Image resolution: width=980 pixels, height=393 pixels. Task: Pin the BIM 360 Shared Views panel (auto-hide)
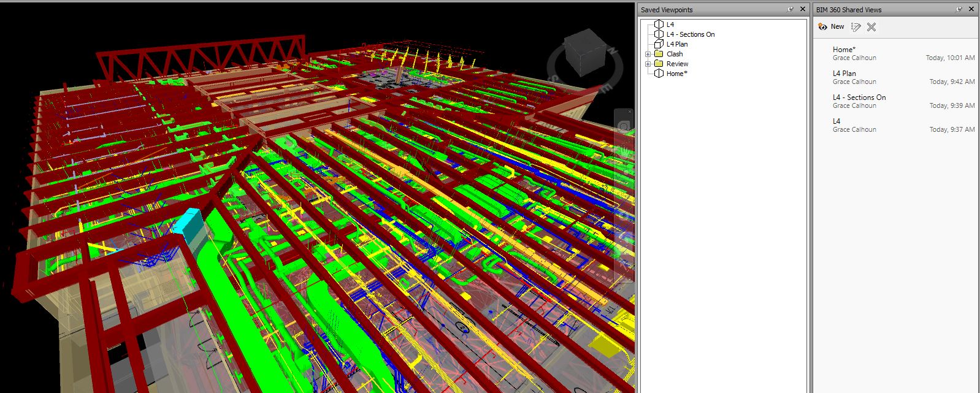[x=959, y=9]
